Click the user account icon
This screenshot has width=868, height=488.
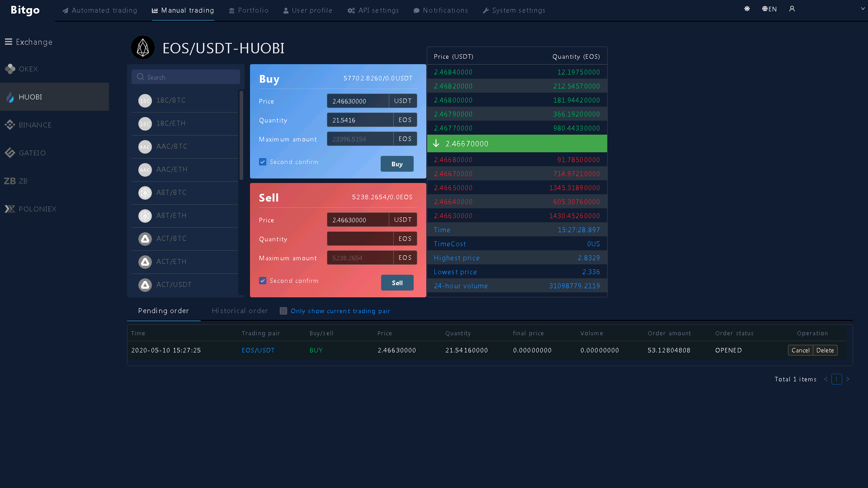[792, 9]
